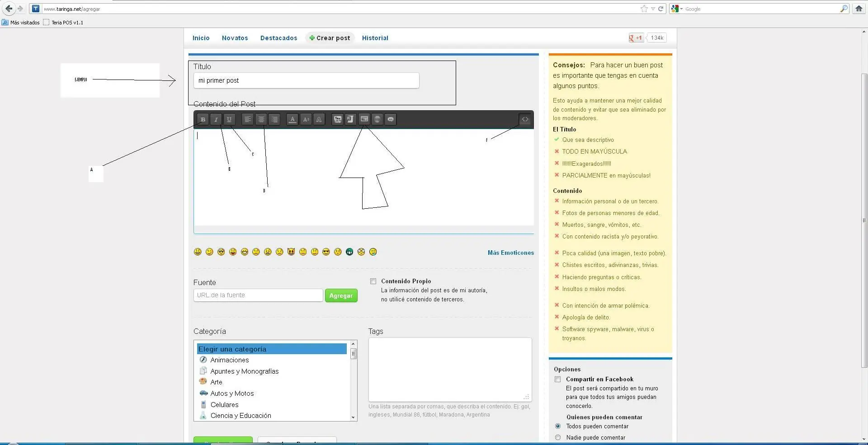Screen dimensions: 868x445
Task: Switch editor to source code view
Action: [525, 120]
